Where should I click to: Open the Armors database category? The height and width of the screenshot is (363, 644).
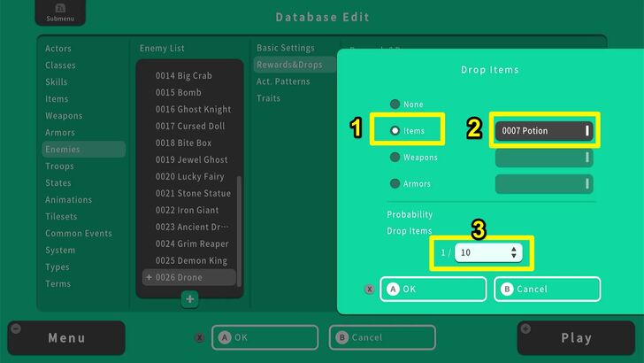(x=60, y=133)
